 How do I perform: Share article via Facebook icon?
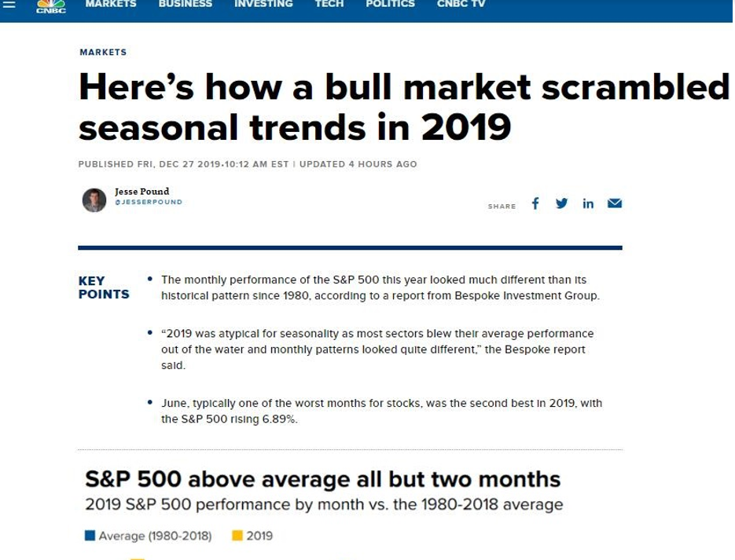pyautogui.click(x=535, y=203)
